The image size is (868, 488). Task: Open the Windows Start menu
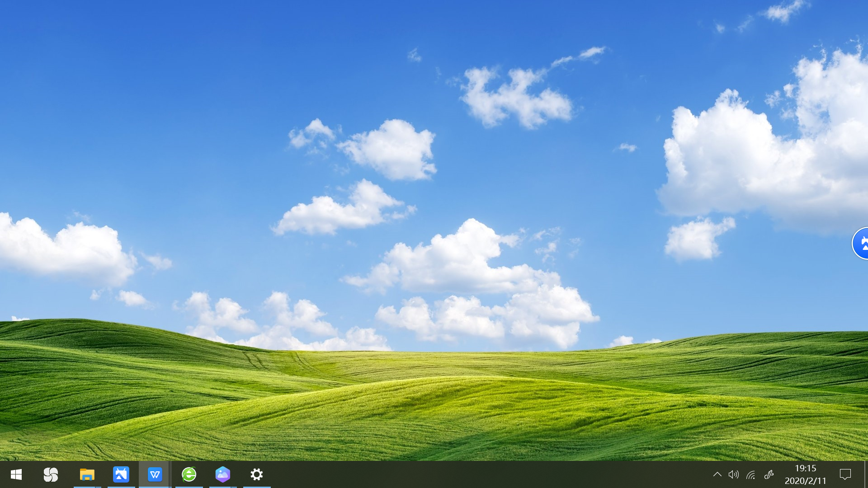(16, 474)
